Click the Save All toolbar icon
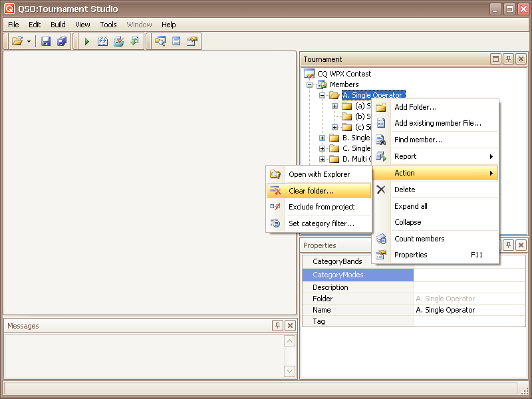 click(x=62, y=41)
